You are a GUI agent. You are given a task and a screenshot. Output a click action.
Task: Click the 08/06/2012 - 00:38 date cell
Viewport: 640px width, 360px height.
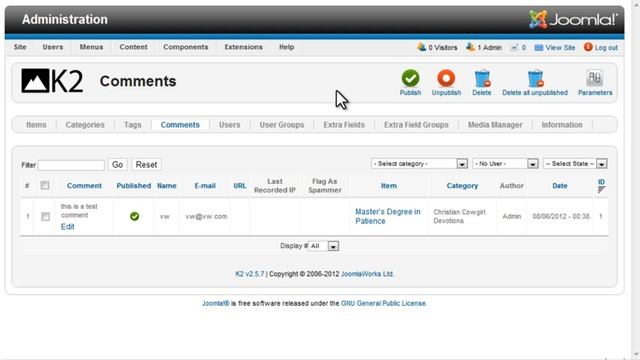coord(561,216)
